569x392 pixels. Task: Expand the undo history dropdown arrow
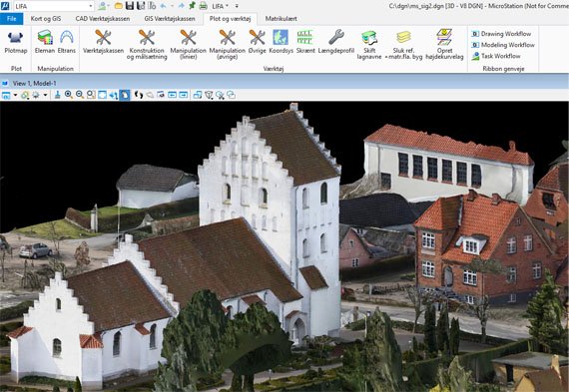click(x=172, y=6)
